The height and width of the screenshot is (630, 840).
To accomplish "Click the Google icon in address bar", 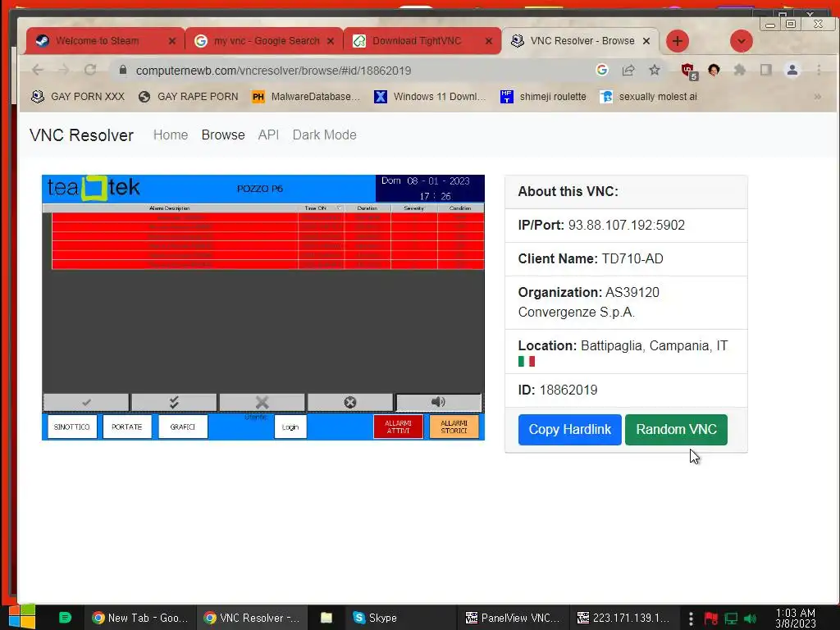I will pos(602,70).
